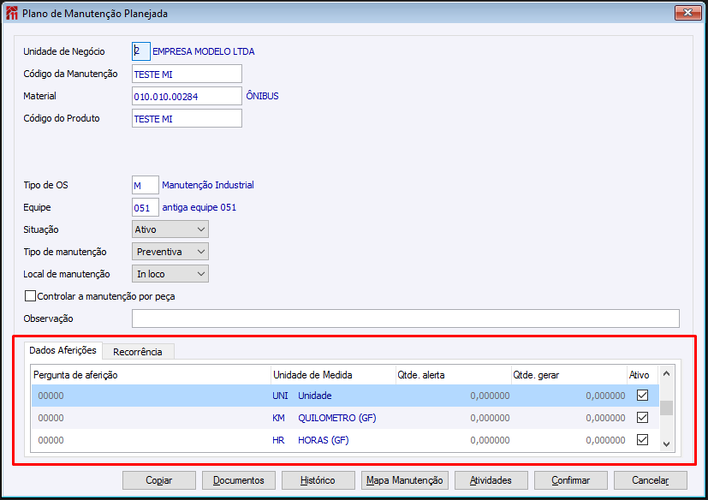Select the Dados Aferições tab
The image size is (708, 500).
[x=63, y=350]
